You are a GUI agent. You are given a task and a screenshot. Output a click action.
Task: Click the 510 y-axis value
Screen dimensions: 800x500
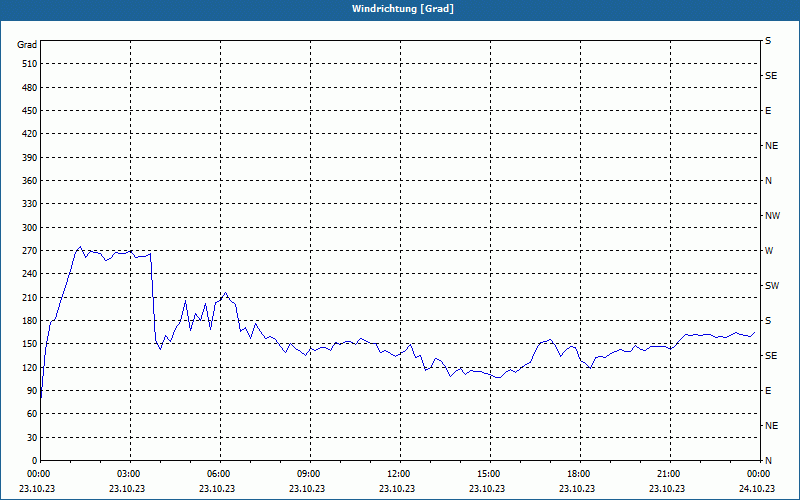pyautogui.click(x=30, y=64)
